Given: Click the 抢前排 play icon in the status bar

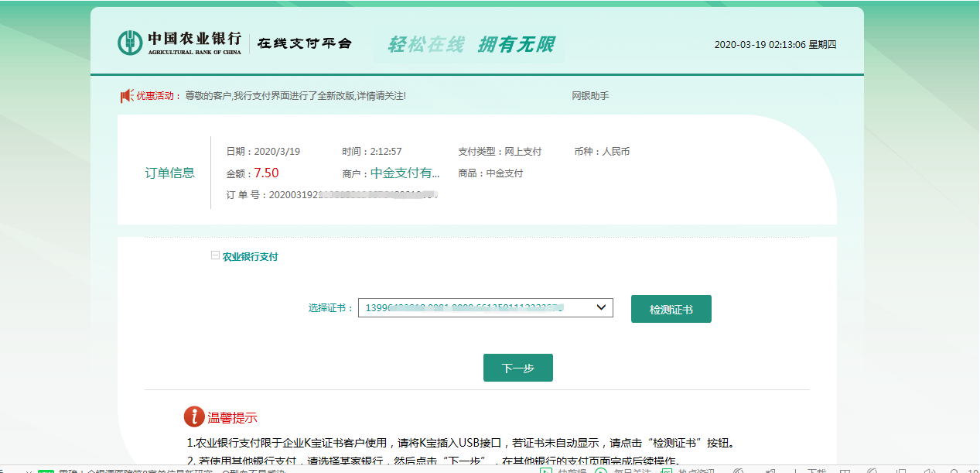Looking at the screenshot, I should point(545,471).
